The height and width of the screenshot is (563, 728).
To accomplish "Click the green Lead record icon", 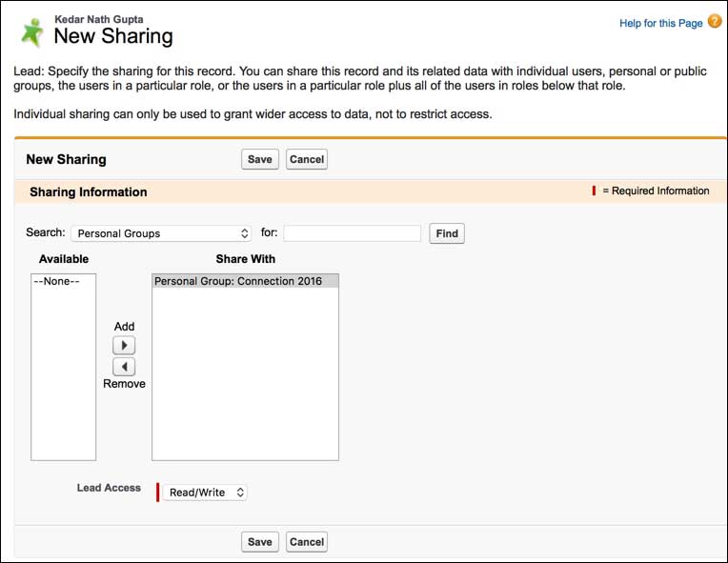I will tap(31, 31).
